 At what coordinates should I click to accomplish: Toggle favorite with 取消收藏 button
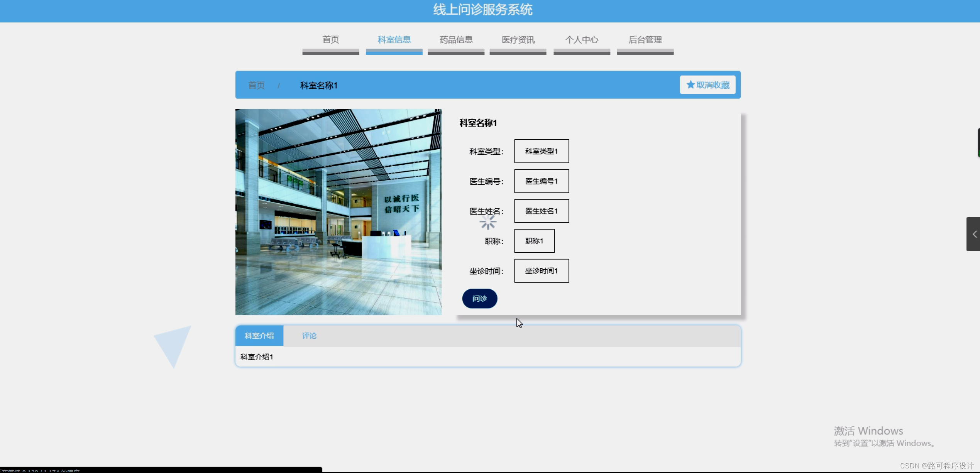click(707, 84)
